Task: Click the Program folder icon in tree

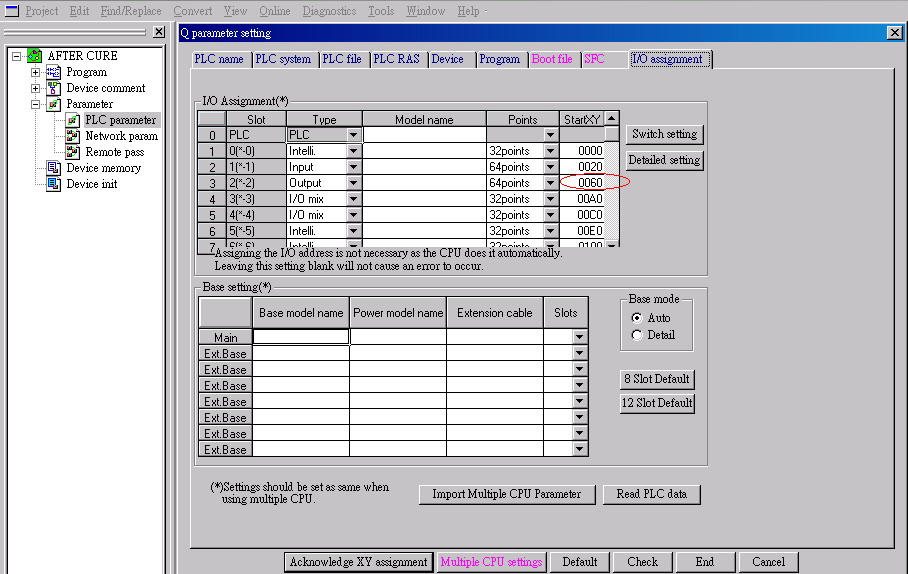Action: 53,72
